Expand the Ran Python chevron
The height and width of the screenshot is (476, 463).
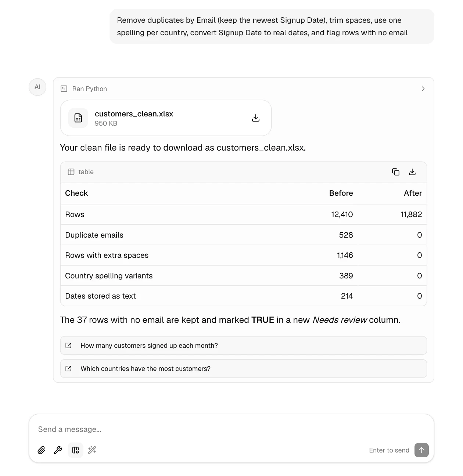423,89
